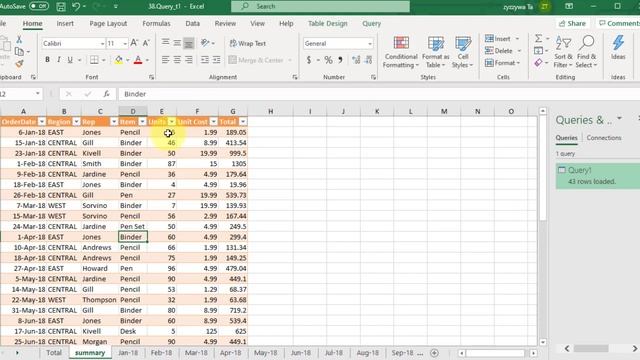640x360 pixels.
Task: Apply Comma Style
Action: coord(340,60)
